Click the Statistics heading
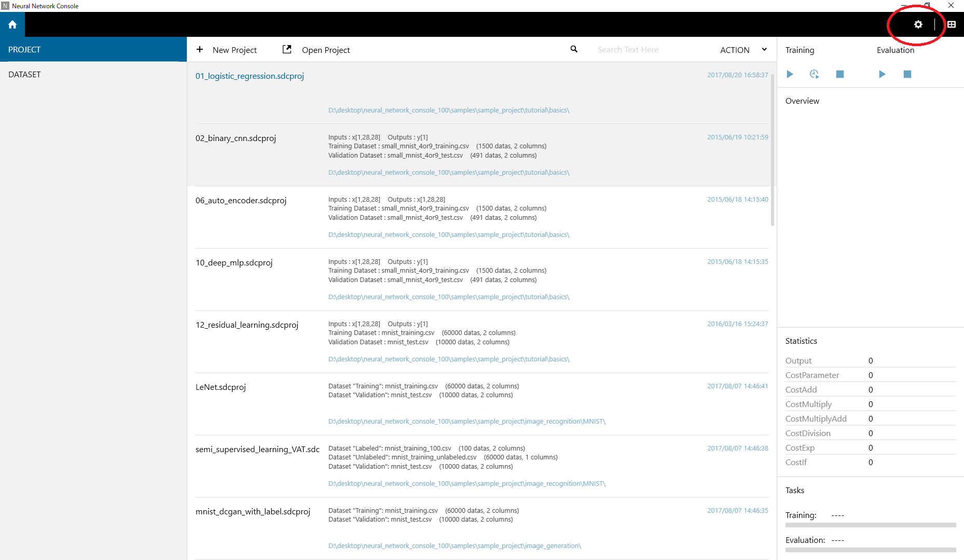This screenshot has width=964, height=560. click(x=801, y=341)
